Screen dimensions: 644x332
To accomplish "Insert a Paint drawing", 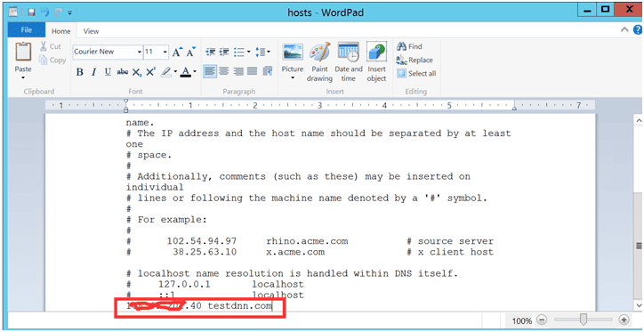I will 319,61.
